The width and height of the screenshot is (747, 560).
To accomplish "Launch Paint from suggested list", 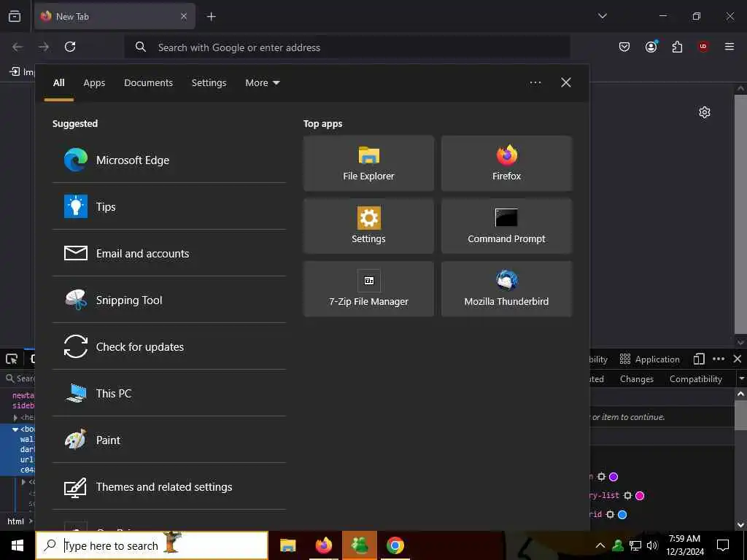I will click(x=169, y=440).
